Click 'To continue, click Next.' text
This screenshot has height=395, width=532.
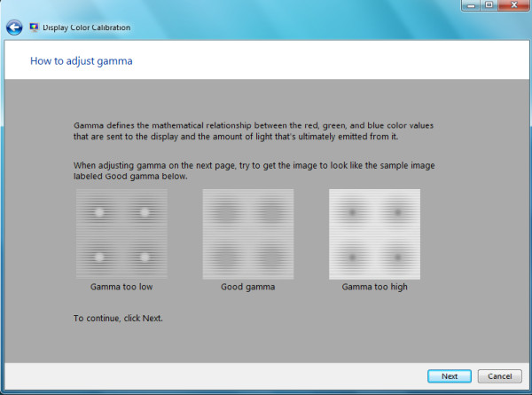point(118,319)
